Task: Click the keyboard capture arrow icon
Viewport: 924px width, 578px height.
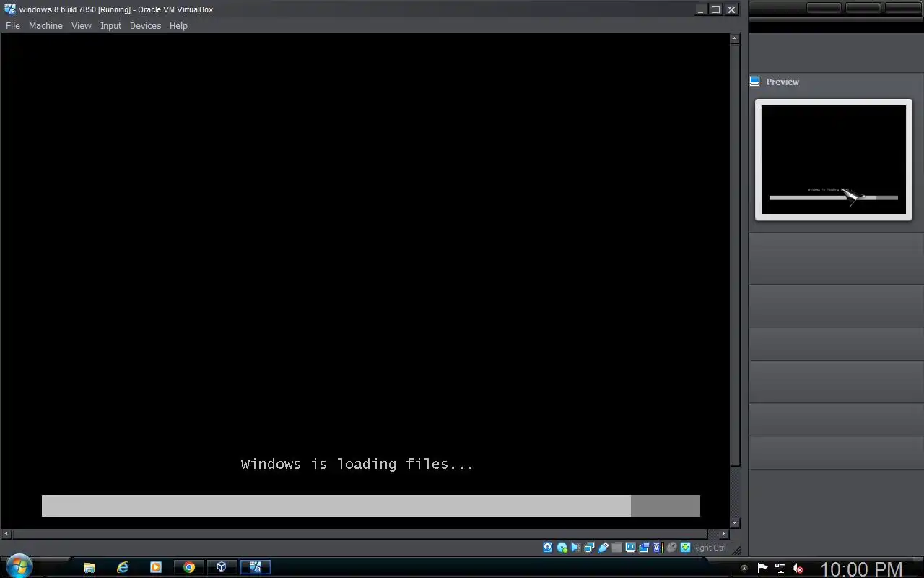Action: coord(685,548)
